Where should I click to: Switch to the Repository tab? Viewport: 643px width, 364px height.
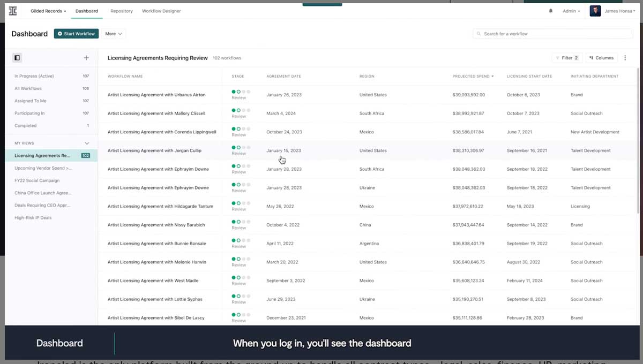(x=122, y=10)
